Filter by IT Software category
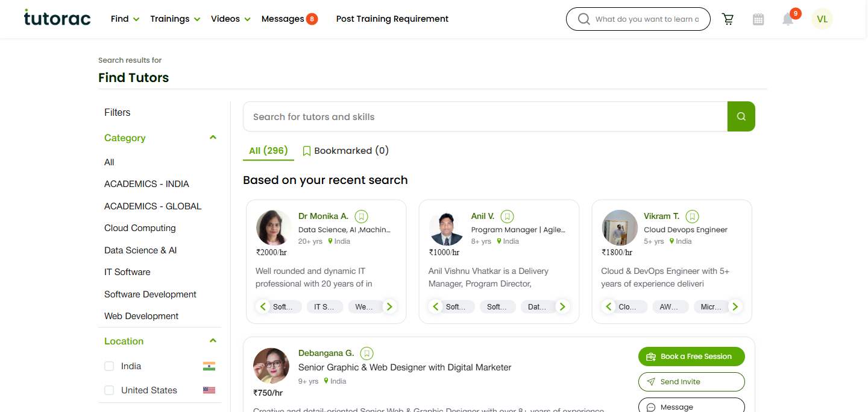Screen dimensions: 868x412 127,272
